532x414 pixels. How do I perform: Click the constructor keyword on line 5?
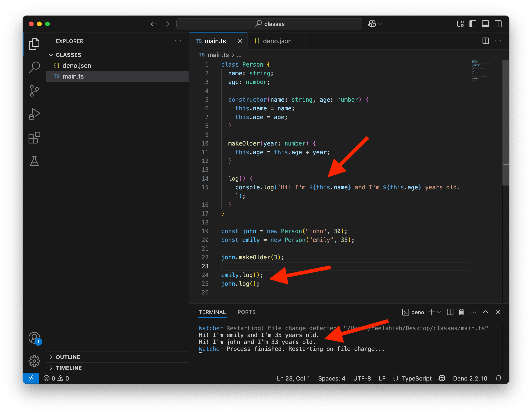click(x=247, y=99)
